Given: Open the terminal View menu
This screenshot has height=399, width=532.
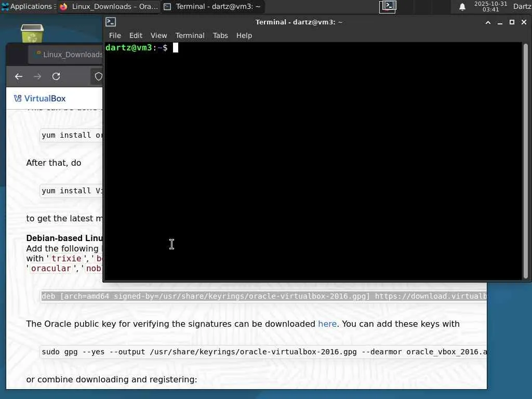Looking at the screenshot, I should point(159,36).
